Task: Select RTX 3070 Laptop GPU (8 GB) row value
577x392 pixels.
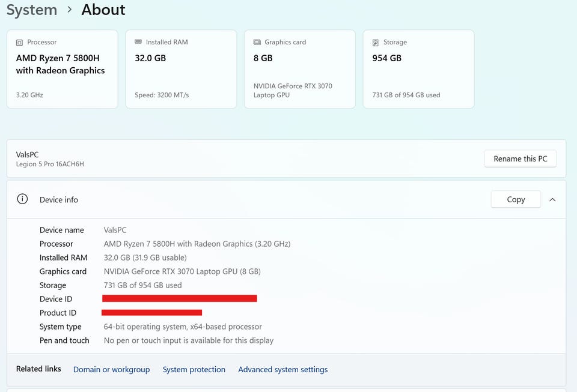Action: click(182, 271)
